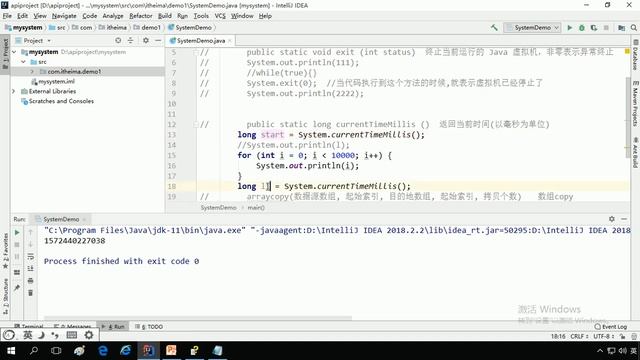This screenshot has width=640, height=360.
Task: Toggle the IME punctuation mode
Action: coord(55,335)
